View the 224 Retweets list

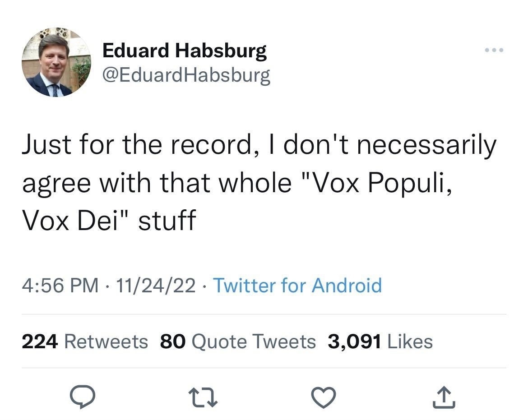click(85, 342)
